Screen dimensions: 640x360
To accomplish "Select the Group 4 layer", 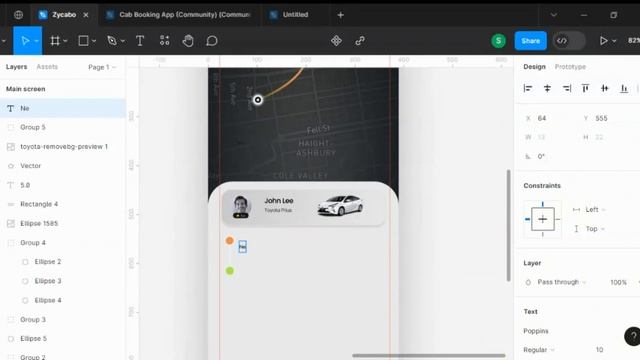I will pos(63,242).
